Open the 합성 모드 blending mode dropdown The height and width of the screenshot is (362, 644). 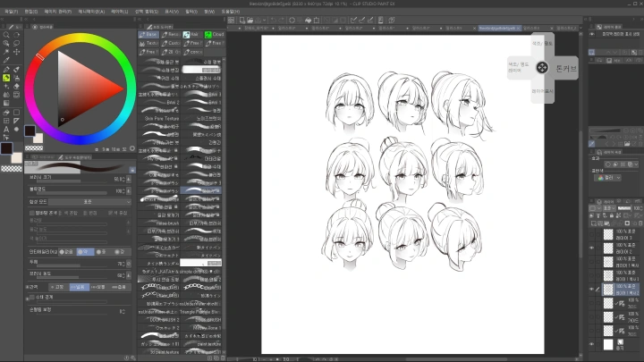90,202
